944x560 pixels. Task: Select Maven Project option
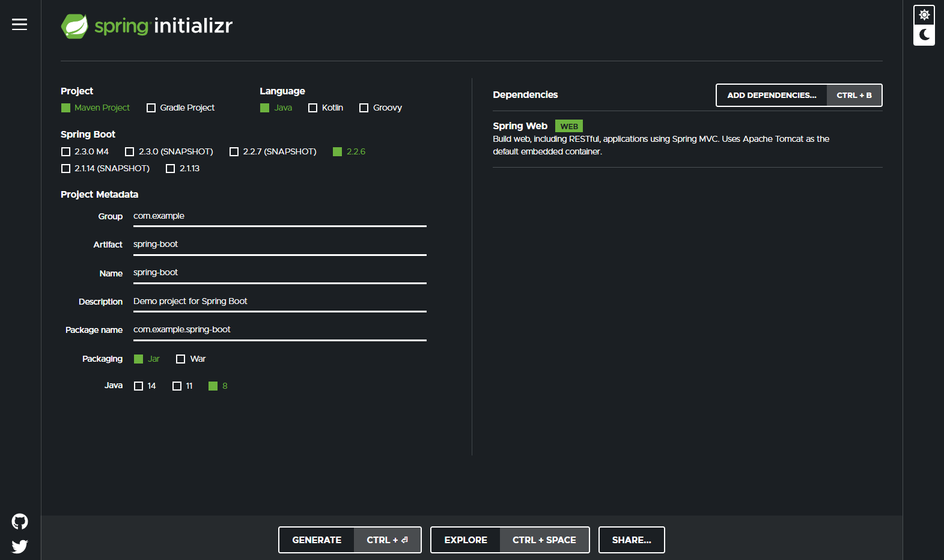[96, 108]
